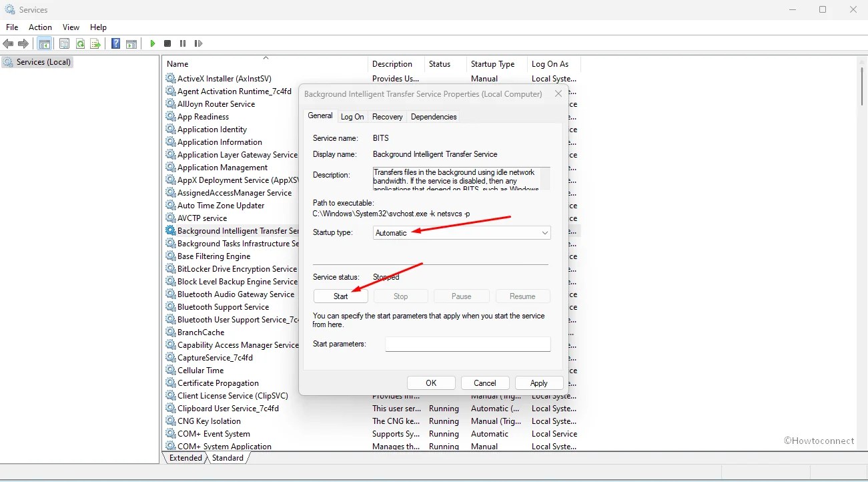Open the Action menu
Screen dimensions: 868x482
pos(40,27)
